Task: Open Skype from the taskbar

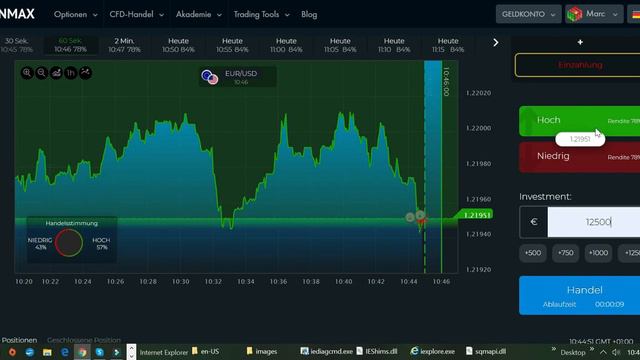Action: pyautogui.click(x=100, y=352)
